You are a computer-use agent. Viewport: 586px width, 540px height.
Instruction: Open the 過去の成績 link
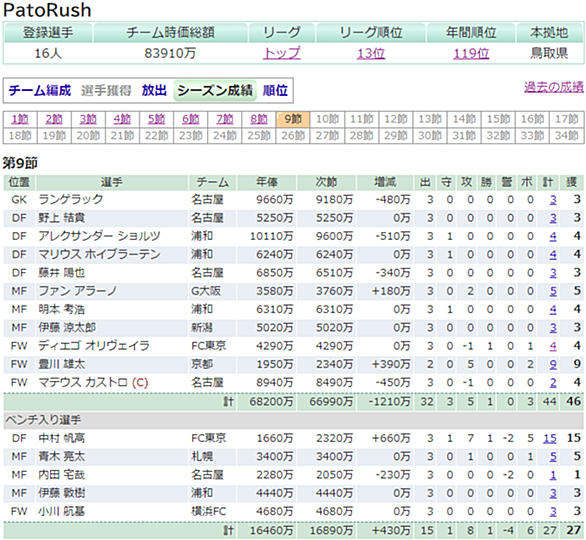tap(553, 87)
